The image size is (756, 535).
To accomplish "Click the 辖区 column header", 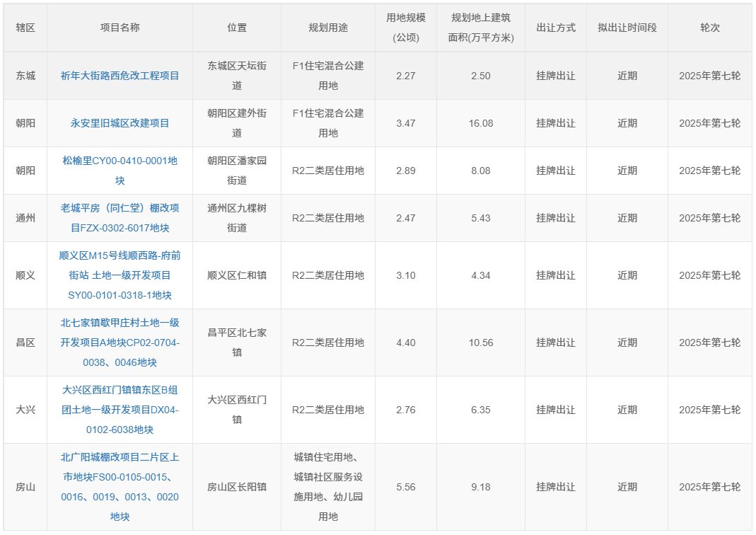I will pyautogui.click(x=25, y=28).
